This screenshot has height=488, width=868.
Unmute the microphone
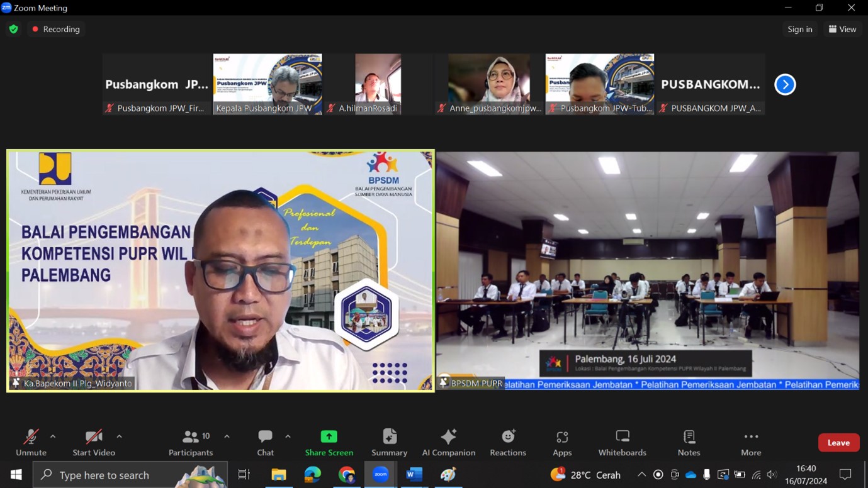point(31,442)
